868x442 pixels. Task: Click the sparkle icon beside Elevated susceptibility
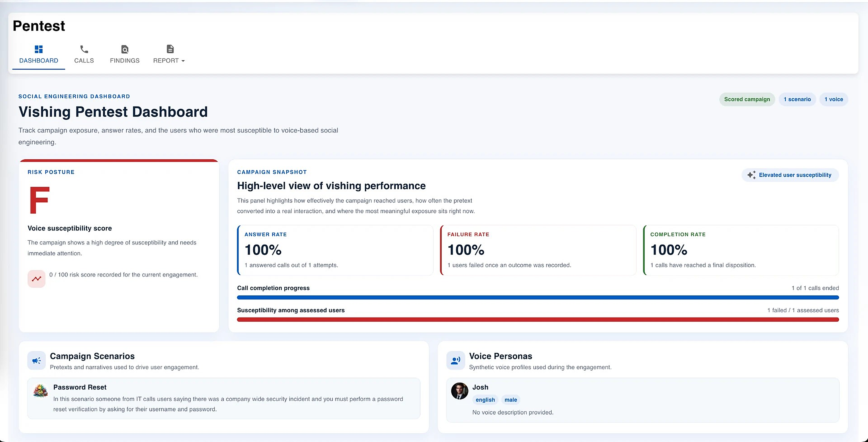(x=751, y=175)
